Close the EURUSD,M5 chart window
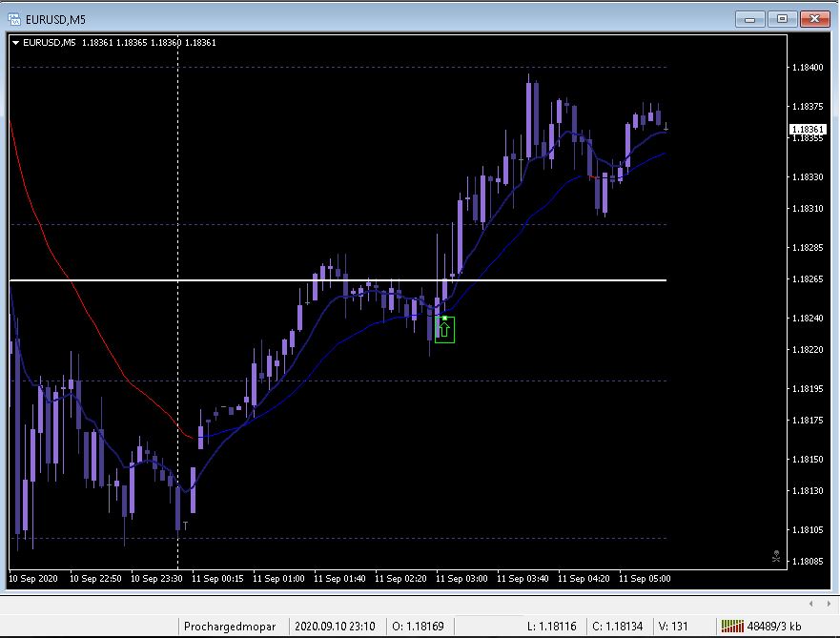 click(x=815, y=19)
